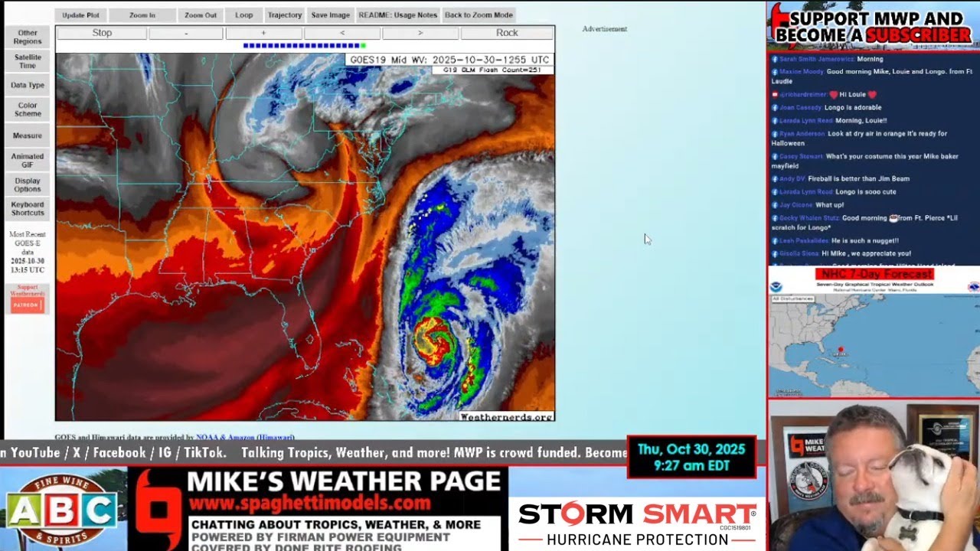Click the ABC Fine Wine & Spirits logo

61,508
